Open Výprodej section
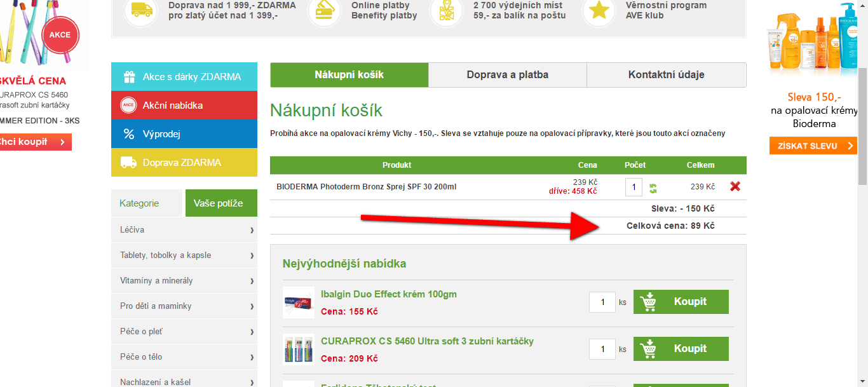The image size is (868, 387). (184, 134)
